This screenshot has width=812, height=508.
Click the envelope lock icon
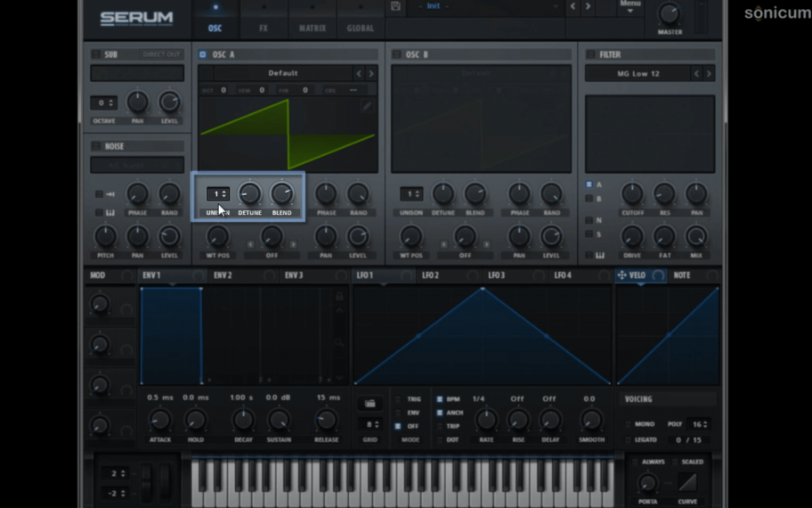pyautogui.click(x=339, y=296)
